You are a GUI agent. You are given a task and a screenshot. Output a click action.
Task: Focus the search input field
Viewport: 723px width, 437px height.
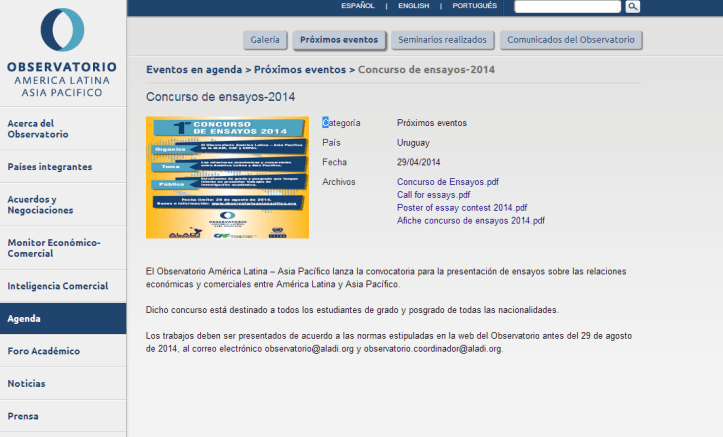[568, 6]
